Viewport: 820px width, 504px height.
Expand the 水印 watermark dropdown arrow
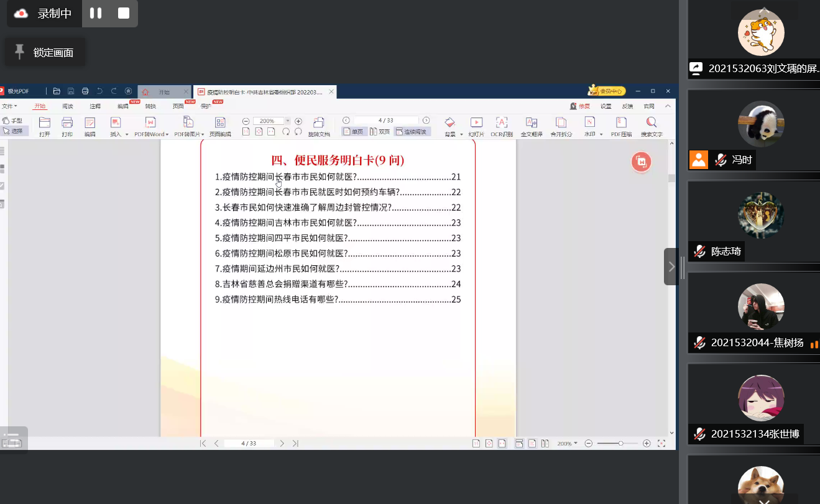pos(601,134)
